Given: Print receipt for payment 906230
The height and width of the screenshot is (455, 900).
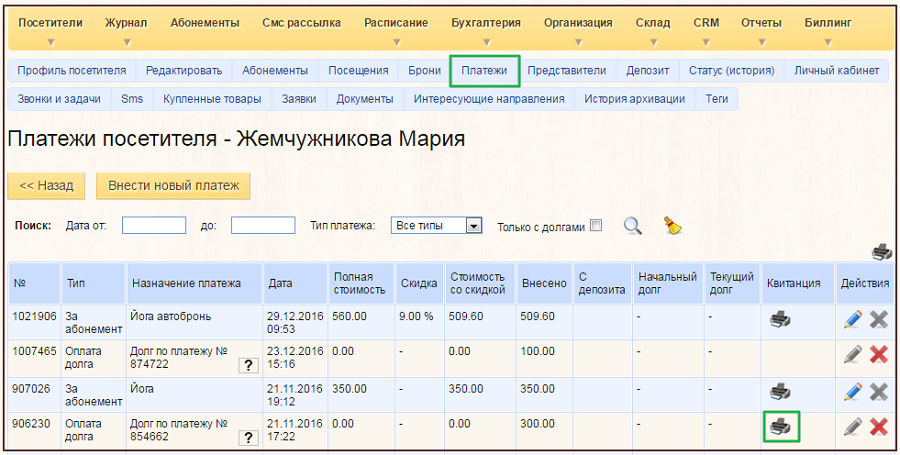Looking at the screenshot, I should [x=780, y=426].
